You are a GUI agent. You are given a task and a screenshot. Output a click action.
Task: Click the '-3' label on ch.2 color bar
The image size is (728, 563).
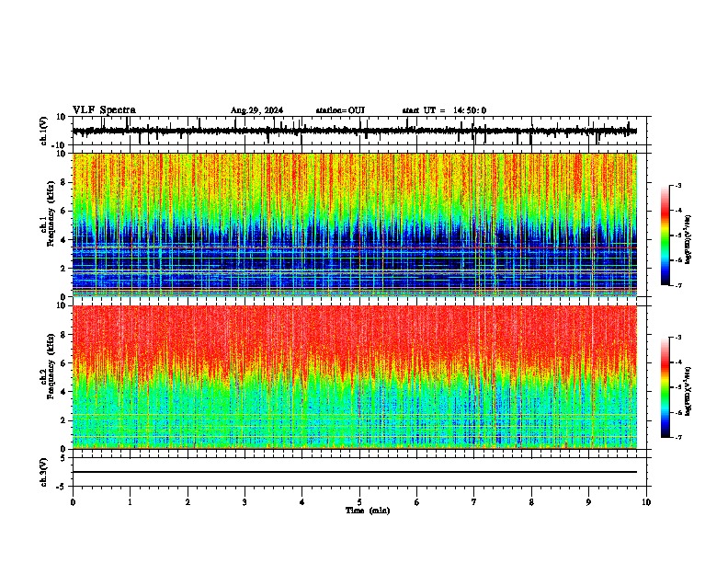click(x=677, y=338)
